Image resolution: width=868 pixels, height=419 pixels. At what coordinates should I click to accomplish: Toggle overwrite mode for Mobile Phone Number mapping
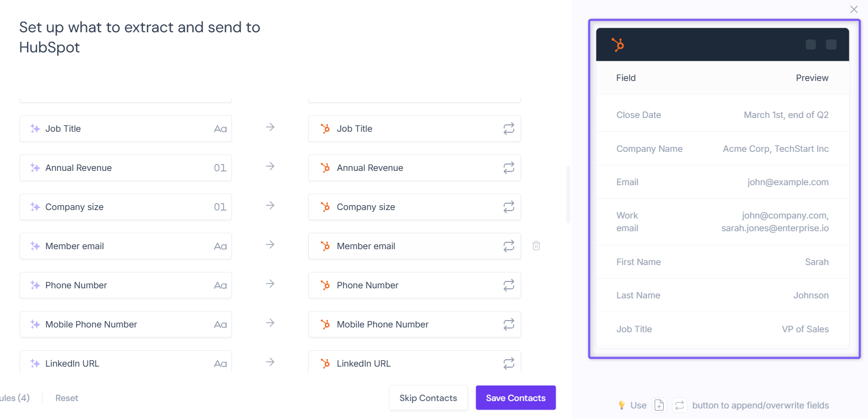pyautogui.click(x=508, y=324)
